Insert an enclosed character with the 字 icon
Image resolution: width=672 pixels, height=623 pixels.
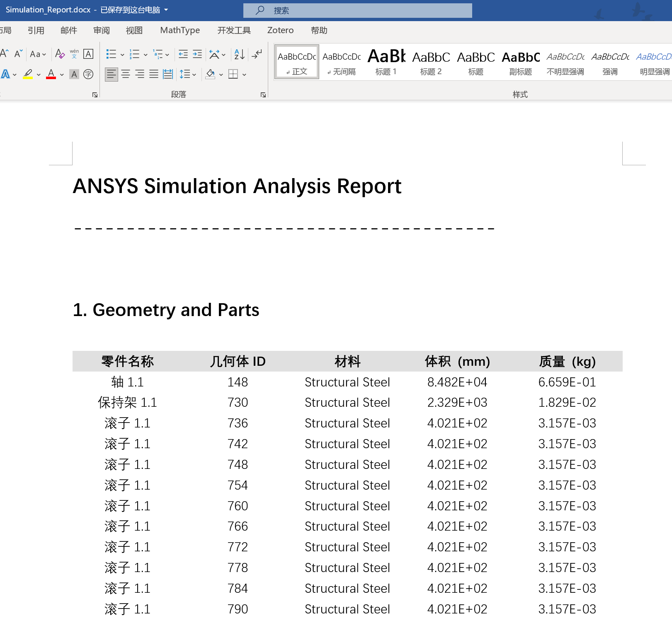pyautogui.click(x=88, y=74)
